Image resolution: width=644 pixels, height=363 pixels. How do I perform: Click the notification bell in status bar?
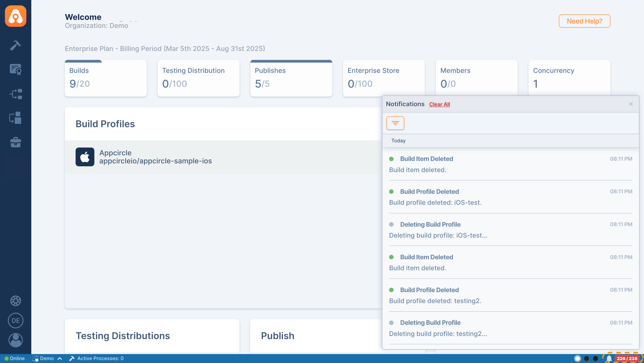point(609,359)
